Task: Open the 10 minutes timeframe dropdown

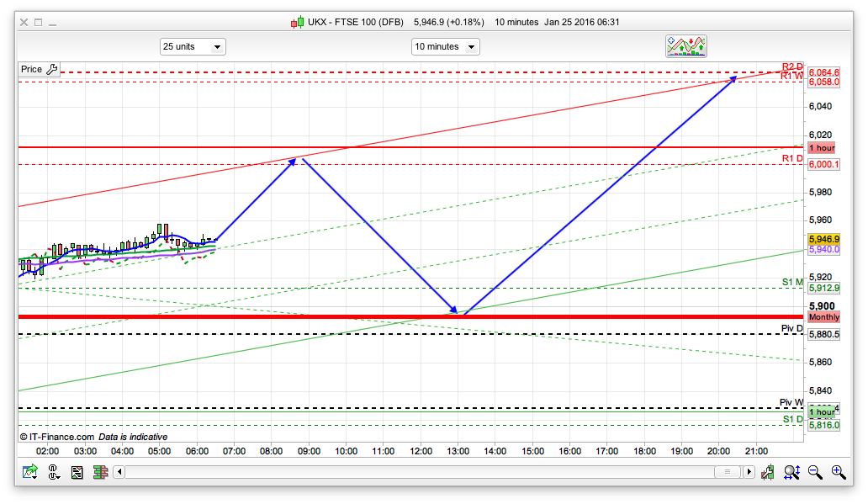Action: pos(445,47)
